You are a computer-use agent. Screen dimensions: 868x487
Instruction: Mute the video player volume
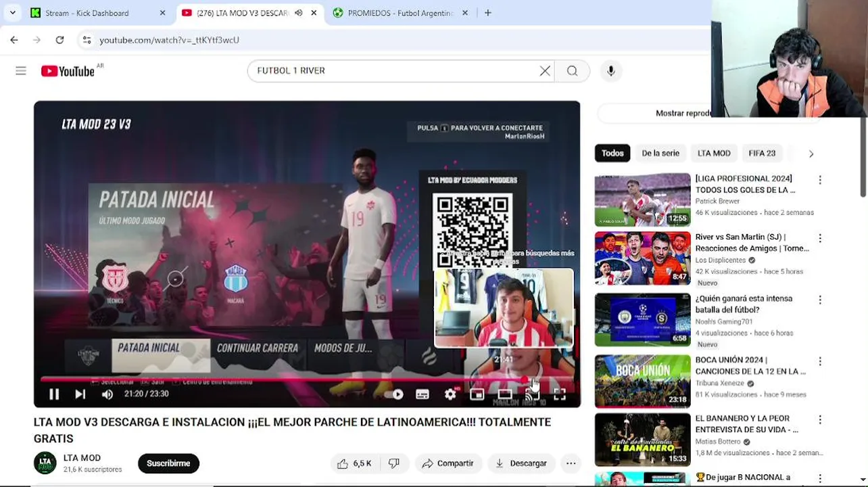(x=107, y=394)
